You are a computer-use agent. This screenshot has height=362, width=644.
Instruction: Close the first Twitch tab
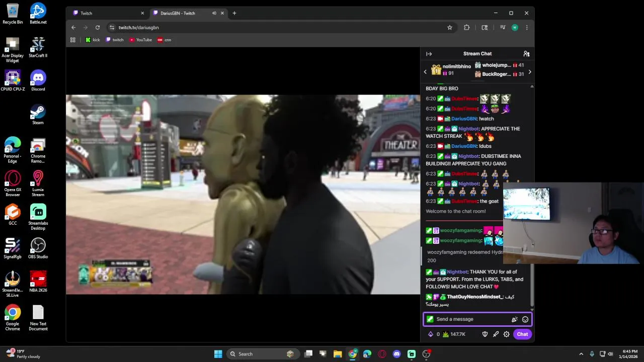click(142, 13)
